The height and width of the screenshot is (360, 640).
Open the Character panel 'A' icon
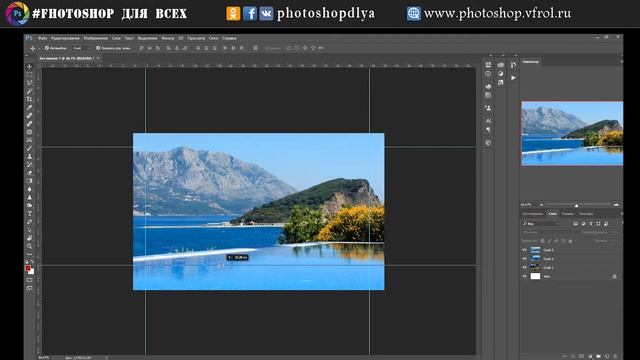click(488, 121)
